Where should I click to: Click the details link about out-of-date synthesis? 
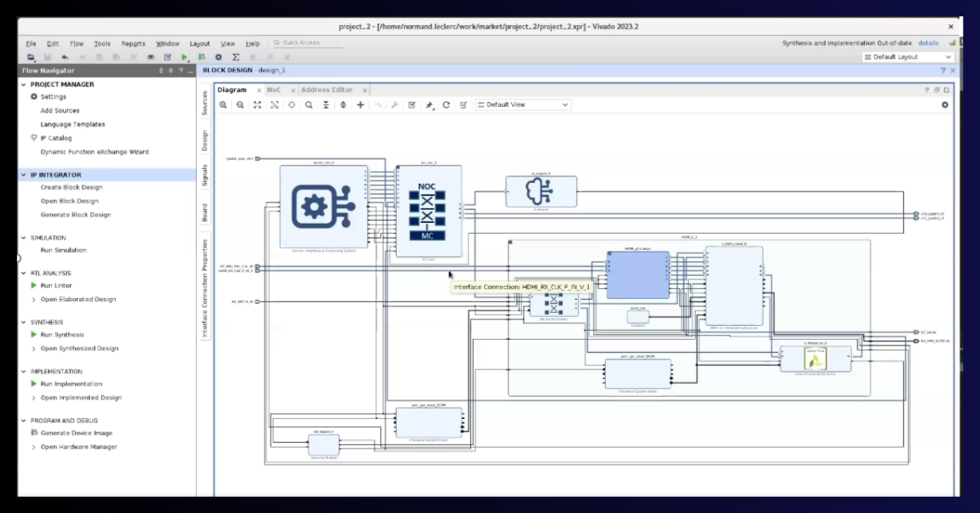coord(929,42)
